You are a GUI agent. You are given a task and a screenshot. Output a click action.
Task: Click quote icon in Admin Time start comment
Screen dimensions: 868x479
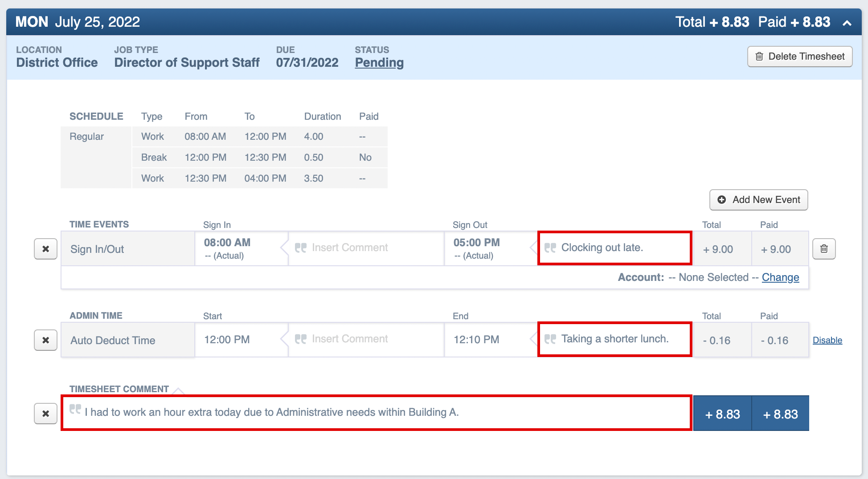click(301, 339)
